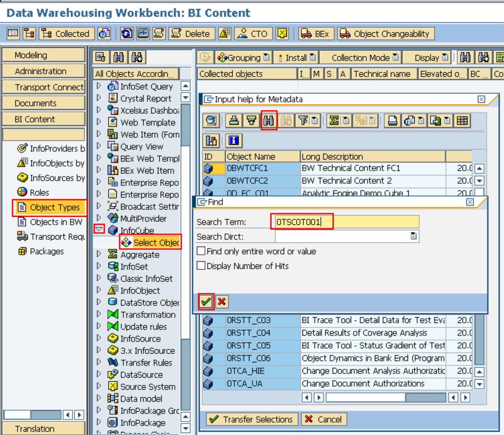Click Cancel in Input help for Metadata

(324, 419)
